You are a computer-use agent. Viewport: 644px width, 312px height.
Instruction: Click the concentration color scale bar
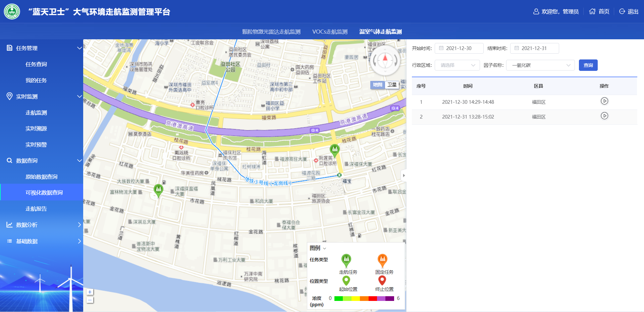point(364,298)
